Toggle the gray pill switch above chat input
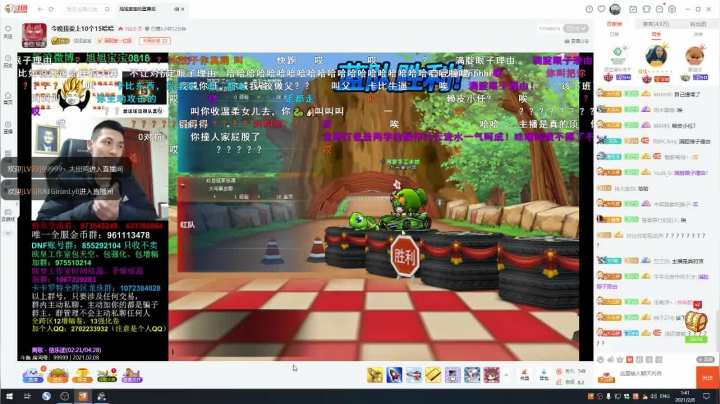The height and width of the screenshot is (404, 720). pos(705,359)
